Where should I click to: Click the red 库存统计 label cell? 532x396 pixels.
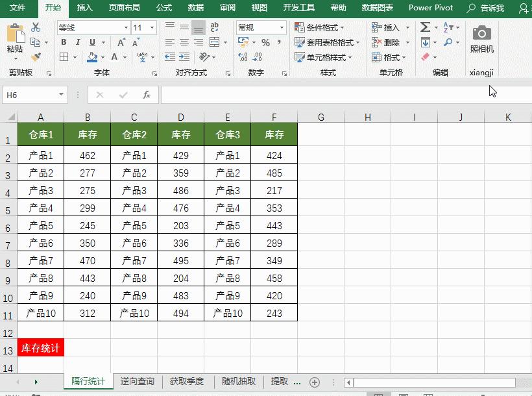tap(40, 347)
